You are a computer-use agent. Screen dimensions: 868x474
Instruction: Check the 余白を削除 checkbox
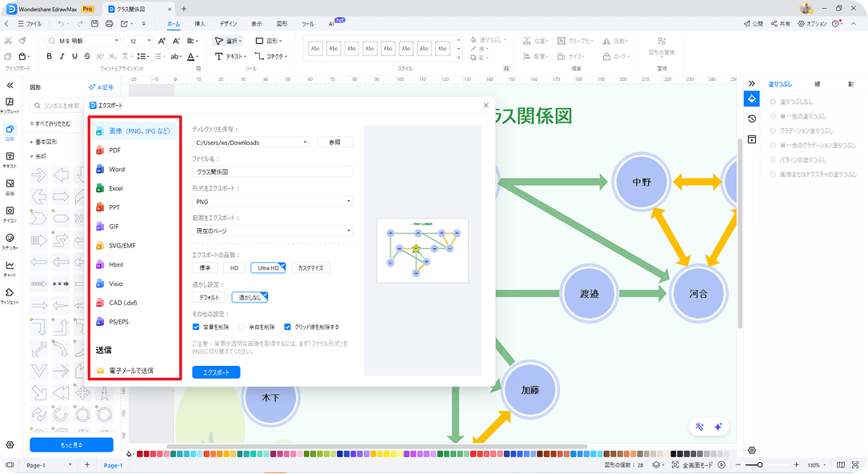tap(242, 327)
